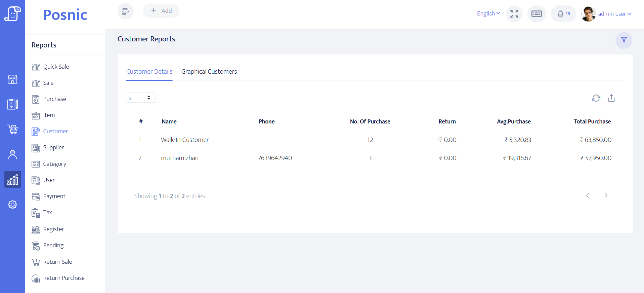
Task: Open notifications bell with 18 alerts
Action: (563, 14)
